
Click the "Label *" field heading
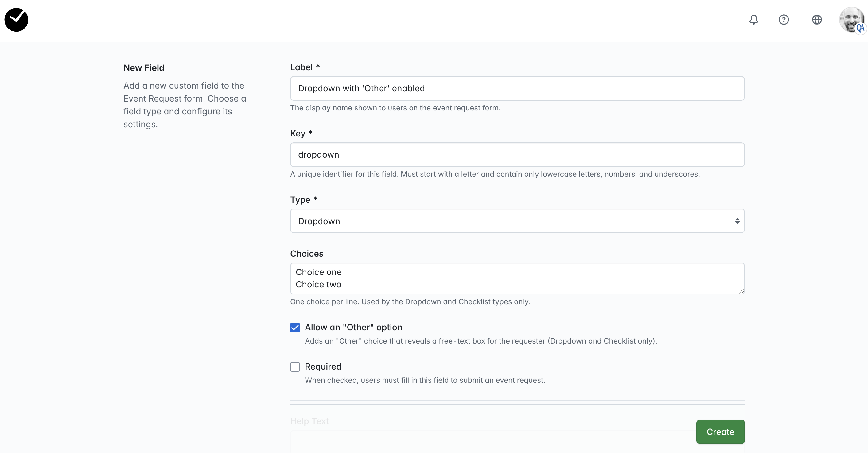pos(305,67)
